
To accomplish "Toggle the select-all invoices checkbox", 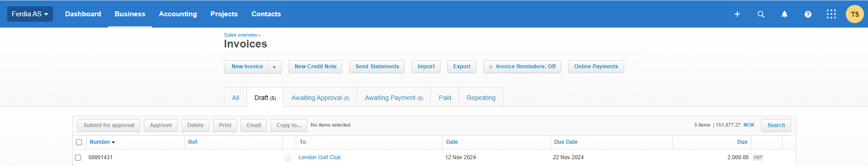I will tap(79, 142).
